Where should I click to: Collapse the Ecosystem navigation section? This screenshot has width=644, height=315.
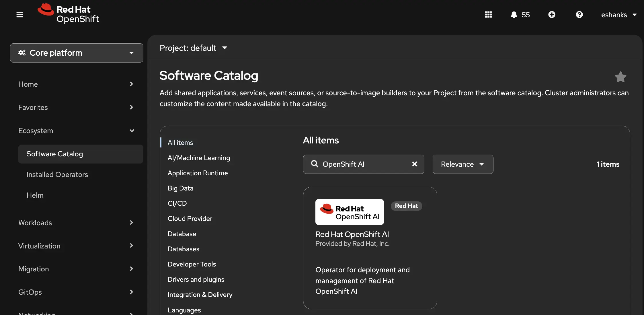[76, 131]
